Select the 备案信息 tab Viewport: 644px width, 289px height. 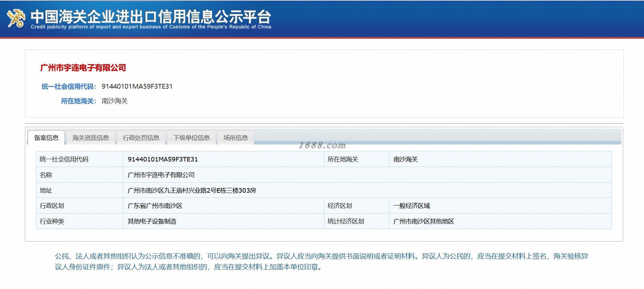pyautogui.click(x=46, y=138)
